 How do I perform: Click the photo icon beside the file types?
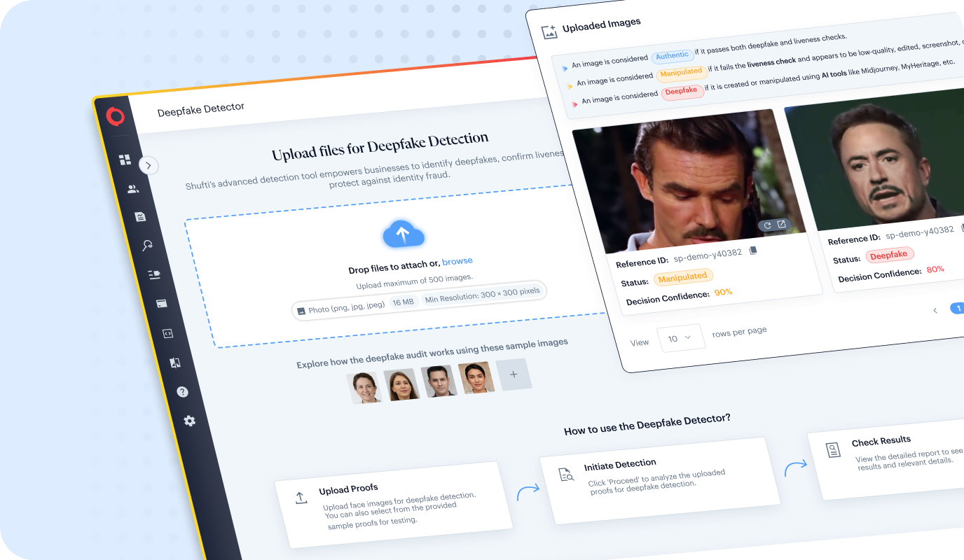301,311
